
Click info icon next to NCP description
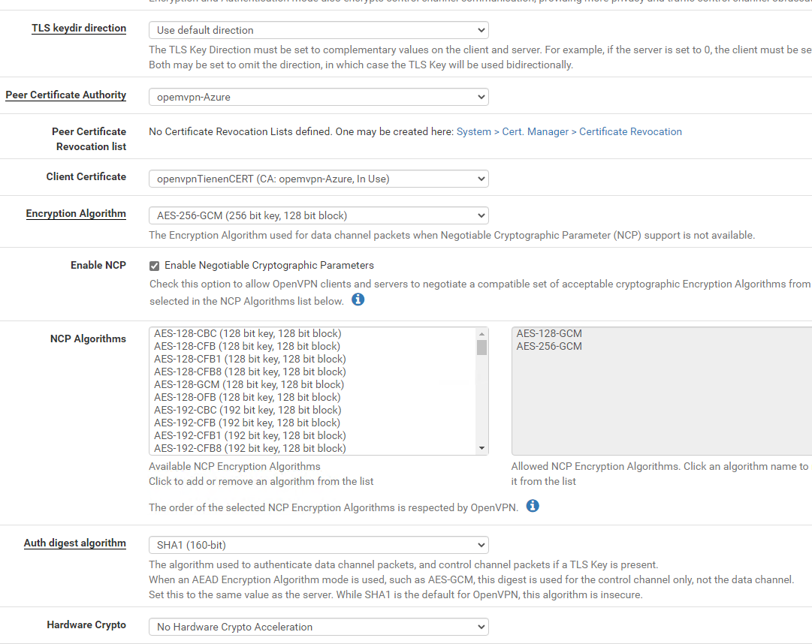point(358,299)
